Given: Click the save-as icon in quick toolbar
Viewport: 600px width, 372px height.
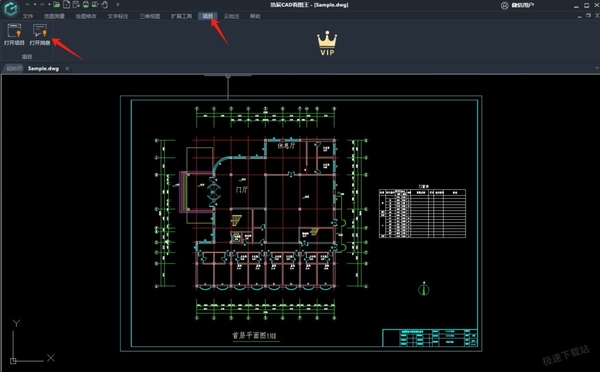Looking at the screenshot, I should [76, 5].
